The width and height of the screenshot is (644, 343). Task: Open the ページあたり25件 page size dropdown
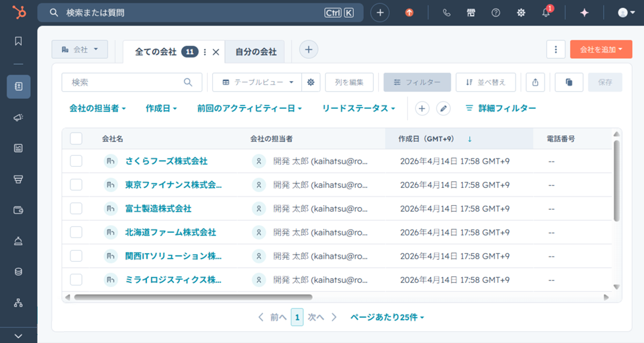point(387,317)
